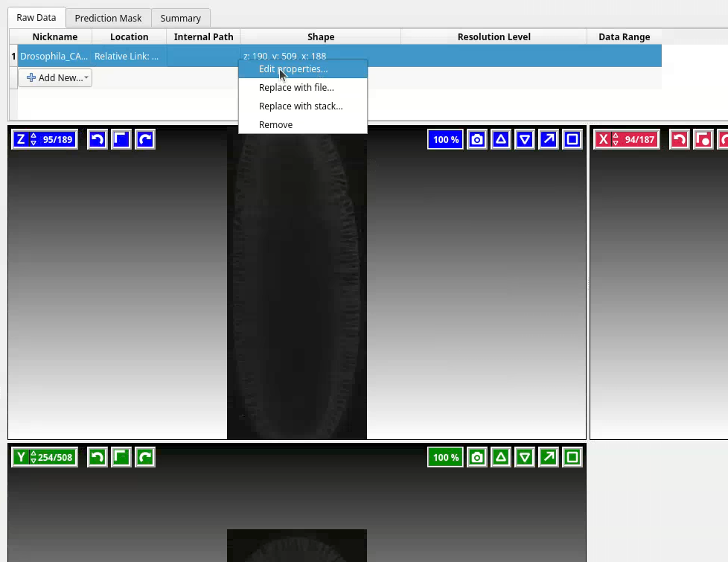The height and width of the screenshot is (562, 728).
Task: Export a camera snapshot of Y view
Action: pyautogui.click(x=477, y=457)
